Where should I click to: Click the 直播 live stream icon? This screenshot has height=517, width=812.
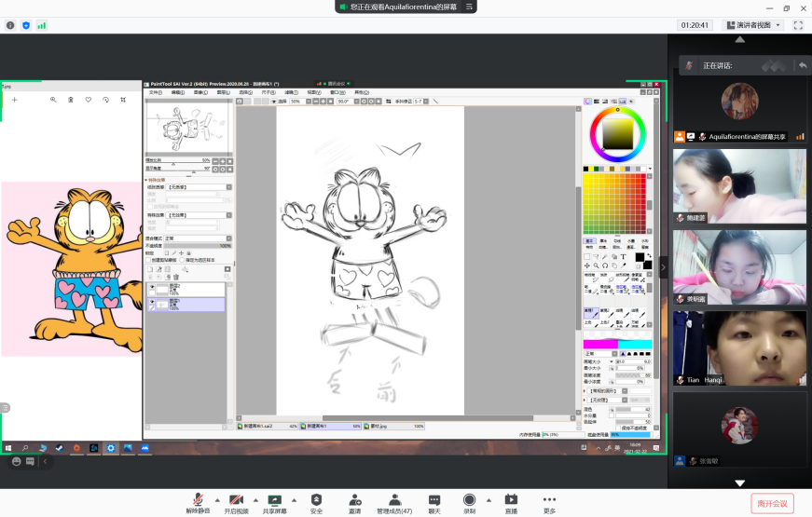(x=511, y=499)
